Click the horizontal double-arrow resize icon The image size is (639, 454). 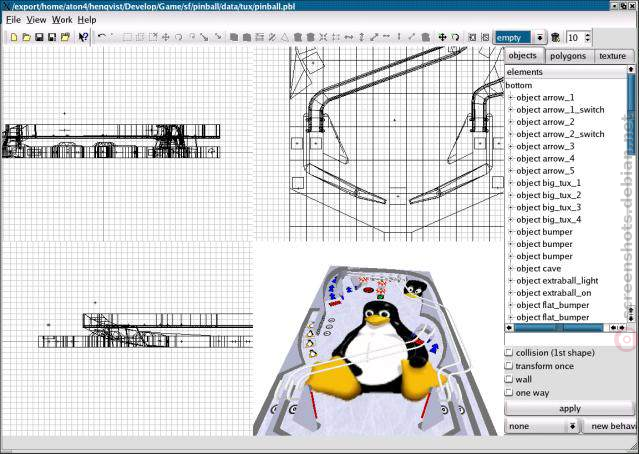click(348, 37)
